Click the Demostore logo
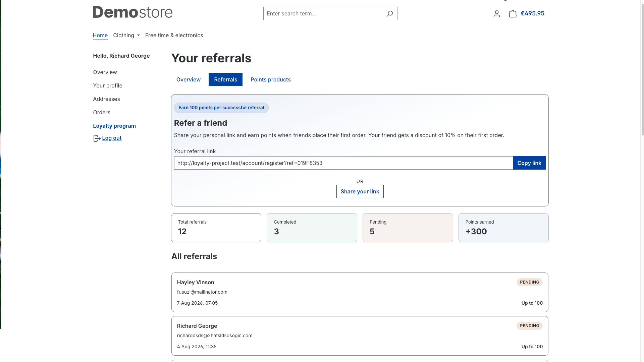This screenshot has width=644, height=362. (x=132, y=12)
